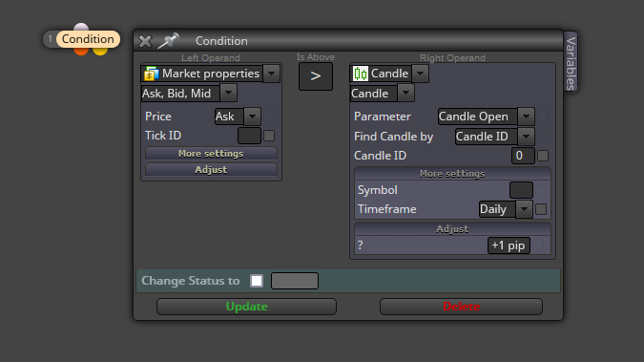Toggle the Timeframe checkbox
Screen dimensions: 644x362
click(x=541, y=209)
